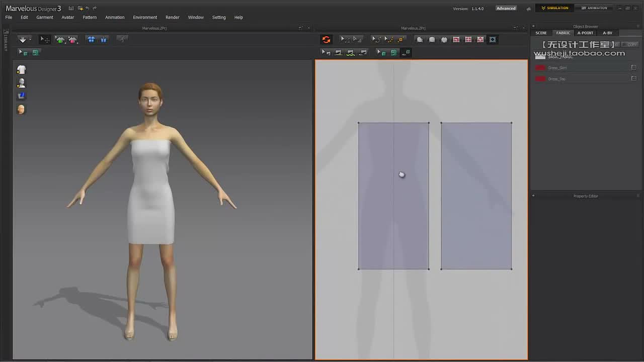Open the File menu
Image resolution: width=644 pixels, height=362 pixels.
9,17
